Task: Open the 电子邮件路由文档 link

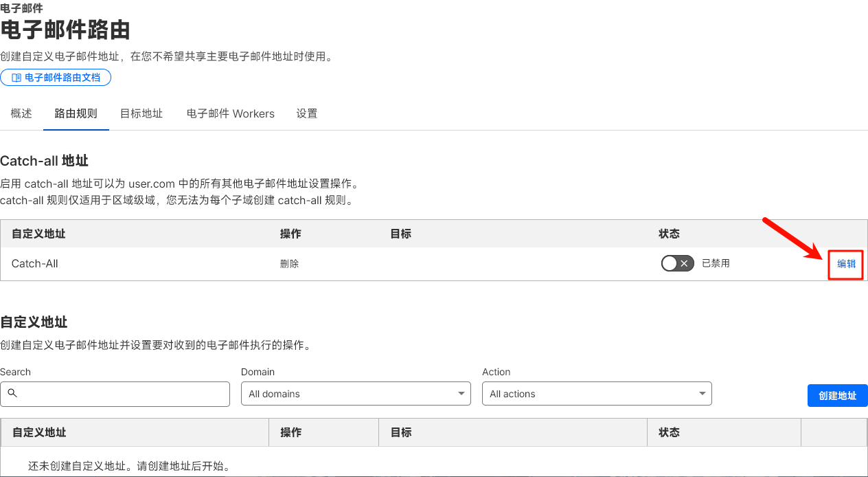Action: pos(56,78)
